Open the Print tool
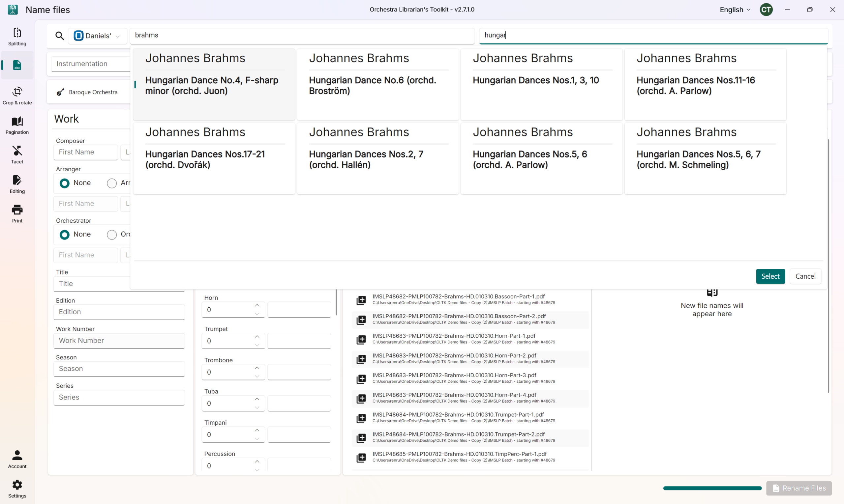Screen dimensions: 844x504 [x=17, y=214]
